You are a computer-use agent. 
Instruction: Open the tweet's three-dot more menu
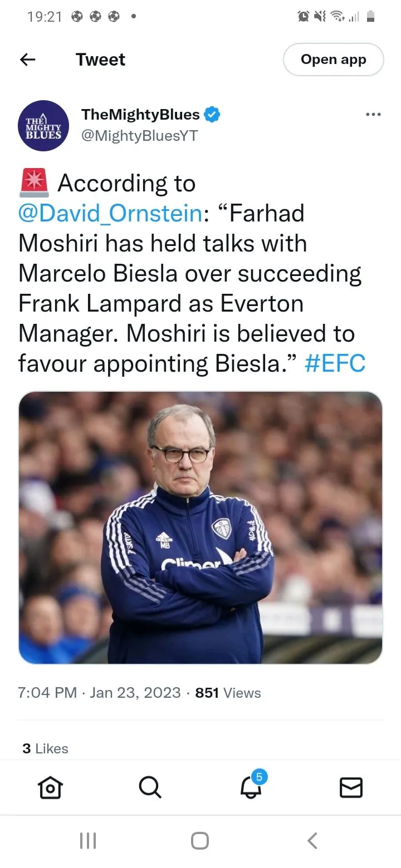click(373, 115)
